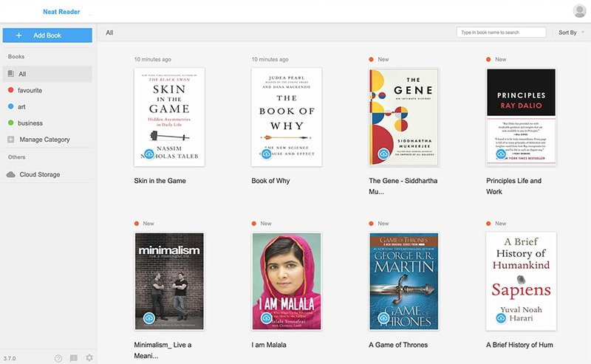Click the Add Book button
This screenshot has width=591, height=364.
click(47, 35)
